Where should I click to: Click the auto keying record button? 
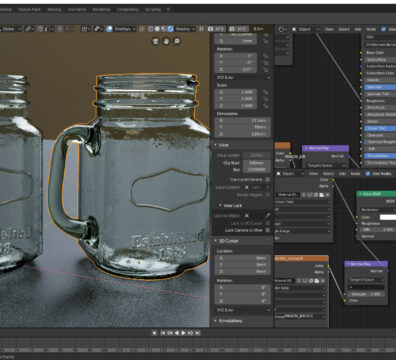154,333
